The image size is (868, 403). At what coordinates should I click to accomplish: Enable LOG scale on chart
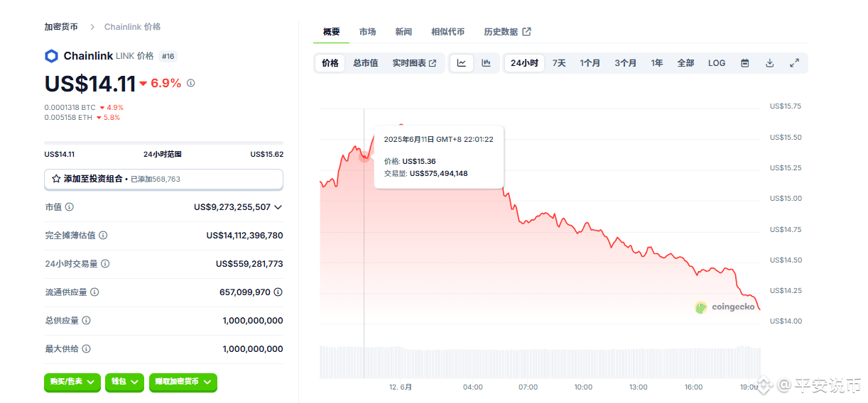click(x=717, y=63)
